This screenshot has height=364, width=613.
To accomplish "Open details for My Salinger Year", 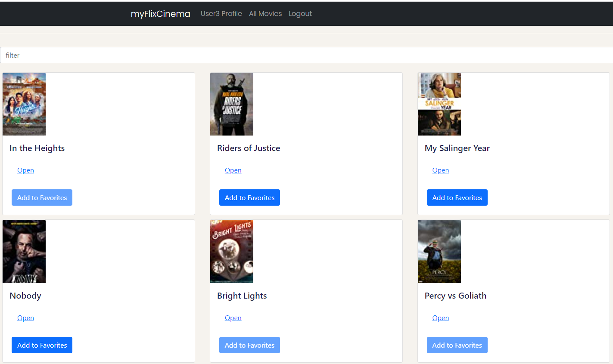I will 440,170.
